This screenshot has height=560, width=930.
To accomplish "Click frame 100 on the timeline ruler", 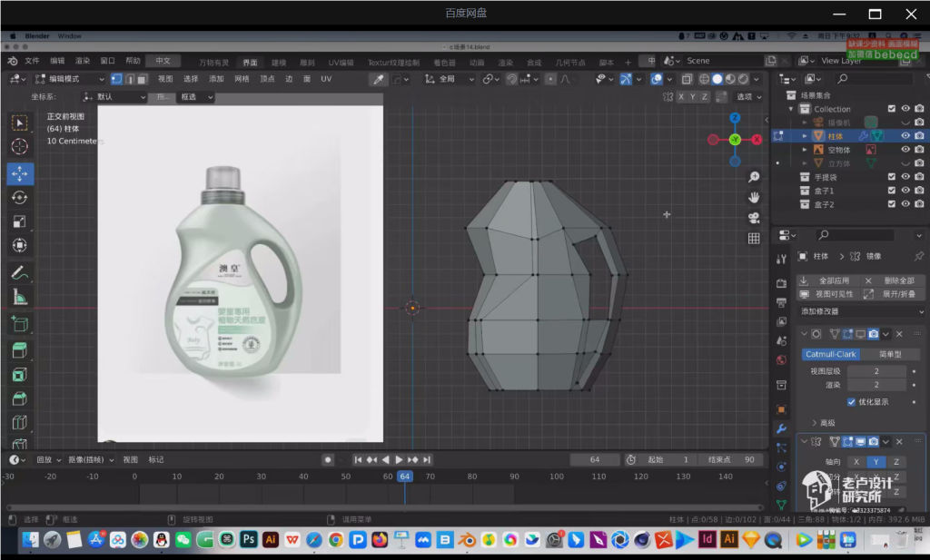I will click(x=556, y=476).
